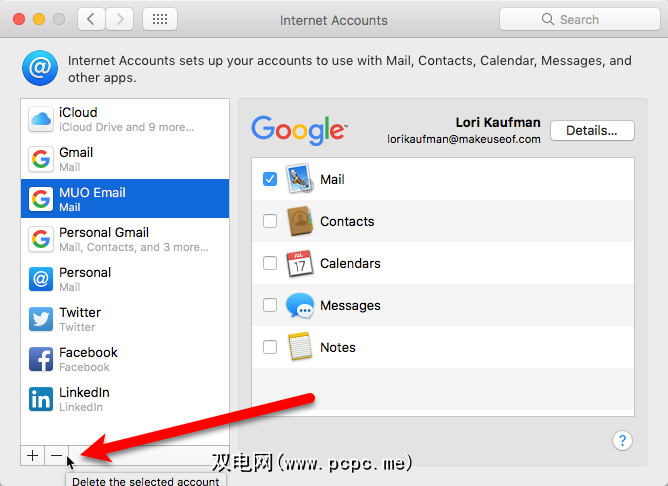Enable the Contacts checkbox
668x486 pixels.
pos(270,221)
